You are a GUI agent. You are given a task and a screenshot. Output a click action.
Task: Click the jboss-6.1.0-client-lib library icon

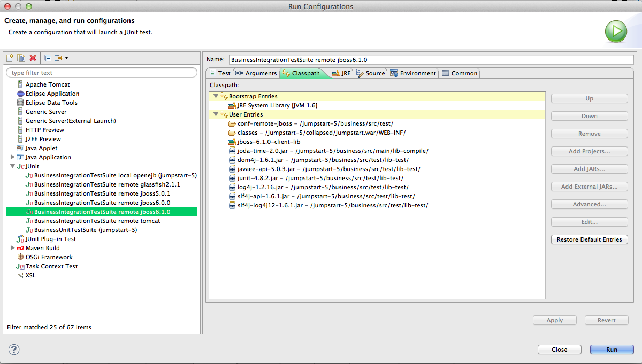click(232, 142)
